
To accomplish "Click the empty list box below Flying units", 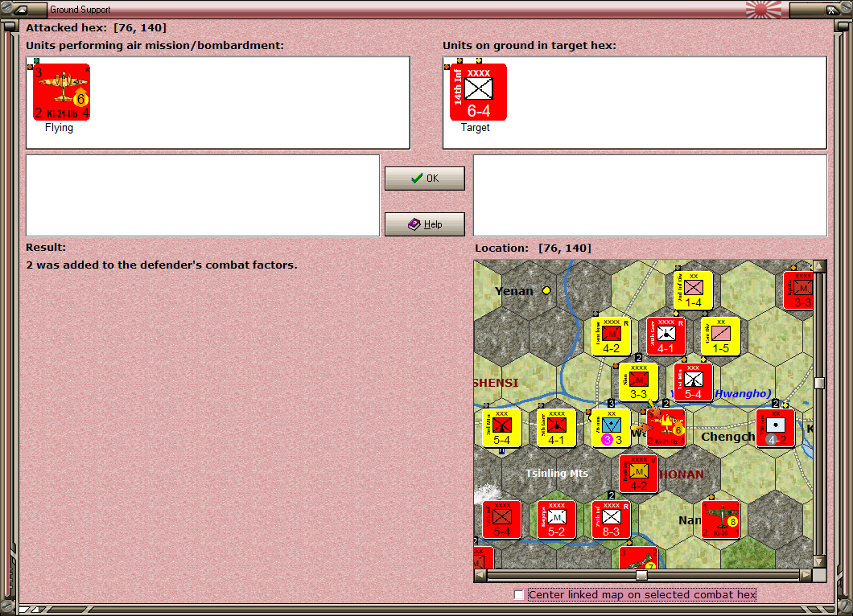I will coord(203,195).
